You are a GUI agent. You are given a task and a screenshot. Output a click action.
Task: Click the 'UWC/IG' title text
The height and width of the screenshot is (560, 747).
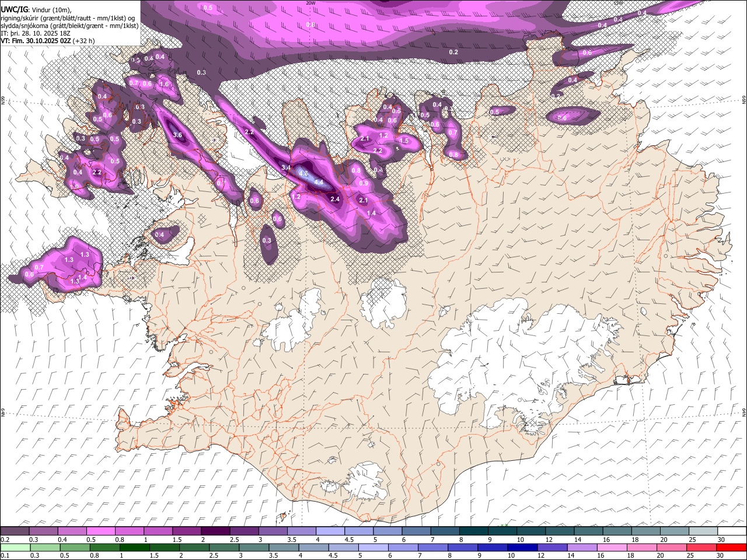15,9
